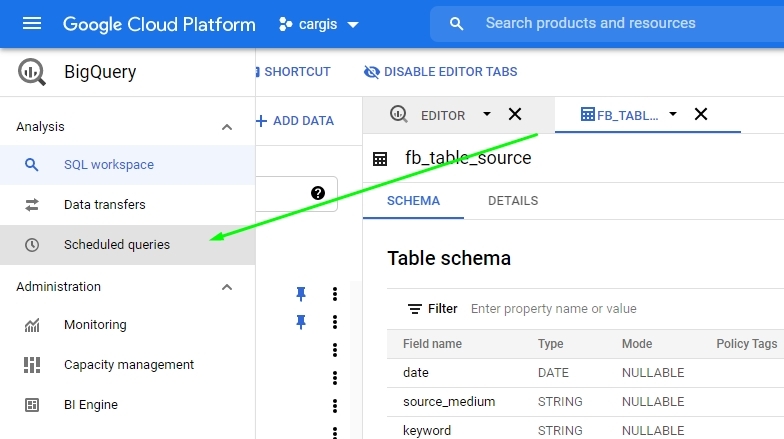Click the SHORTCUT button

click(294, 72)
